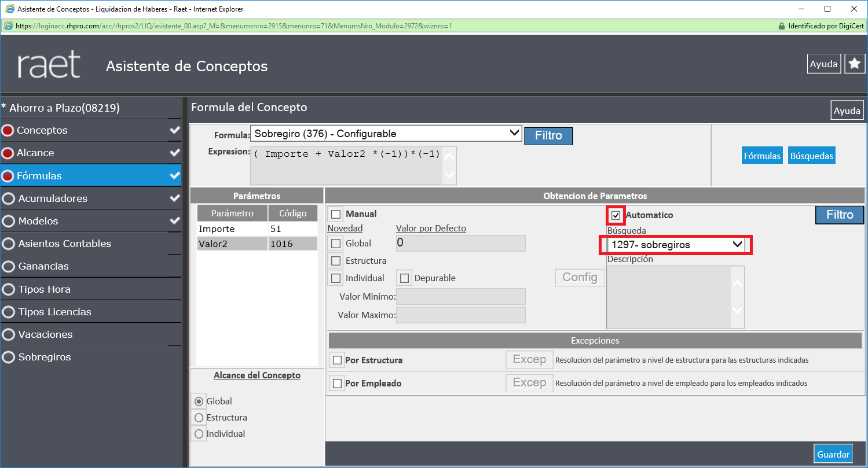This screenshot has height=468, width=868.
Task: Click Ayuda button in the top header
Action: [x=824, y=64]
